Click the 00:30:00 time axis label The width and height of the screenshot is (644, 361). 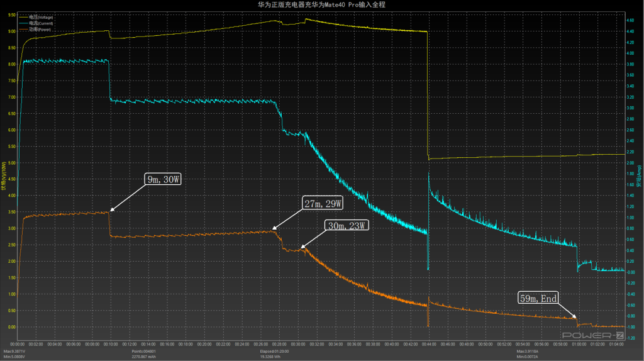pos(297,345)
